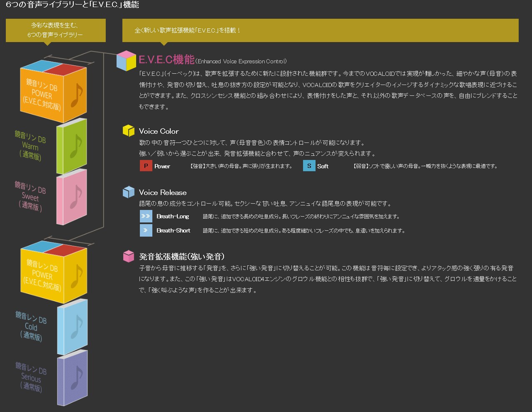The height and width of the screenshot is (412, 532).
Task: Click the Breath-Short single arrow icon
Action: point(146,230)
